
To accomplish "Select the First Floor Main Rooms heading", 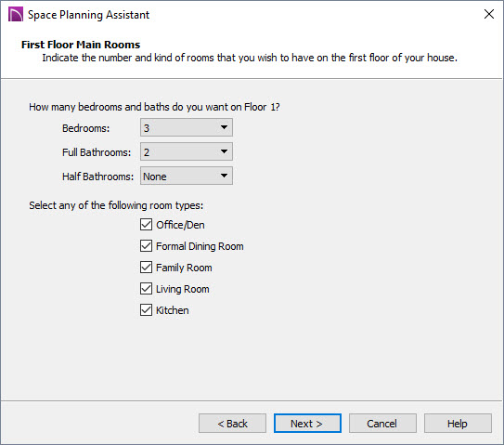I will point(81,45).
